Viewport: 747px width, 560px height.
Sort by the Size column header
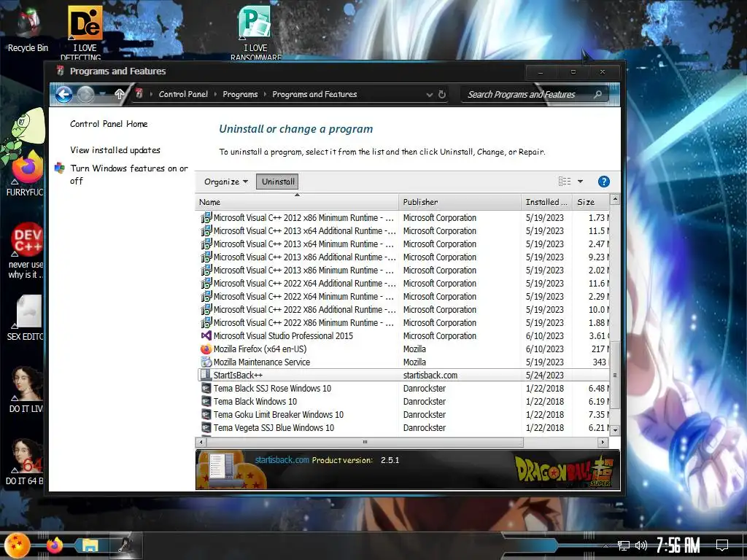coord(591,202)
